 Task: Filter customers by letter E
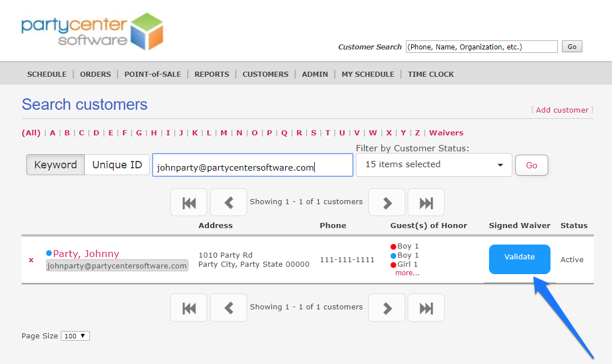111,133
